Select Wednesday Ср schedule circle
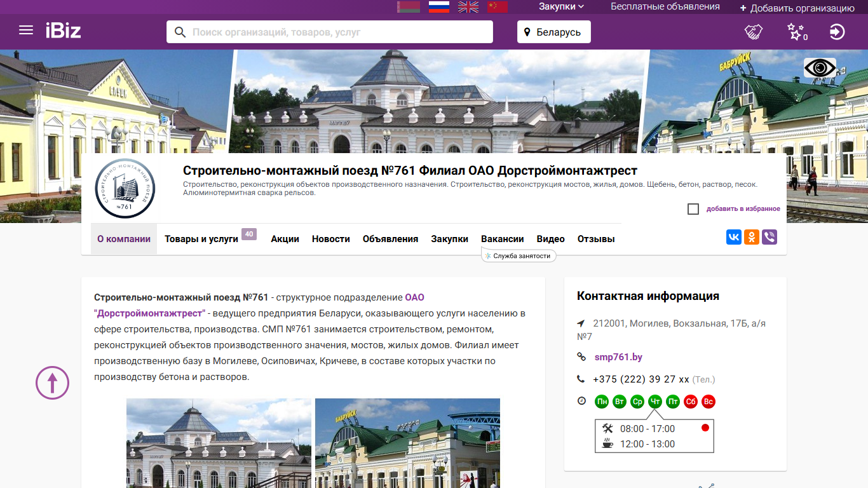 coord(637,402)
